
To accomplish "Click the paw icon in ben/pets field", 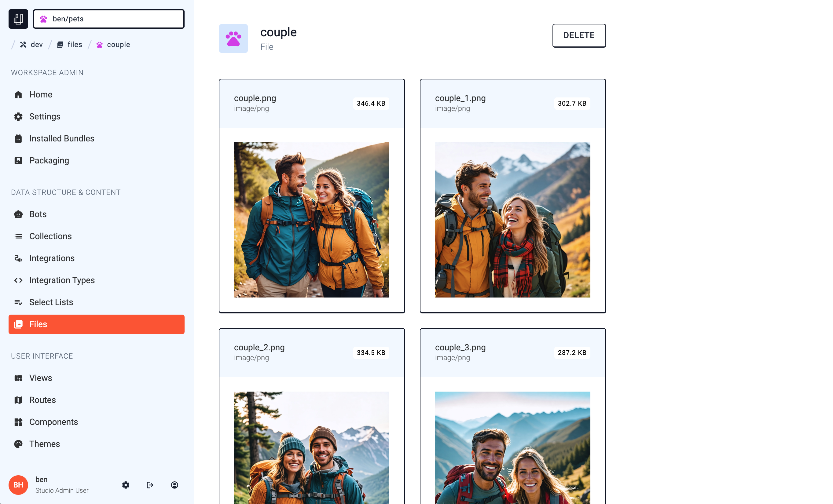I will tap(43, 19).
